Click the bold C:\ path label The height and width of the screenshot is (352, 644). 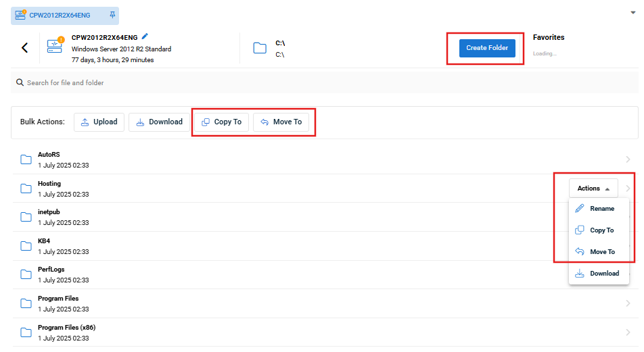tap(280, 43)
